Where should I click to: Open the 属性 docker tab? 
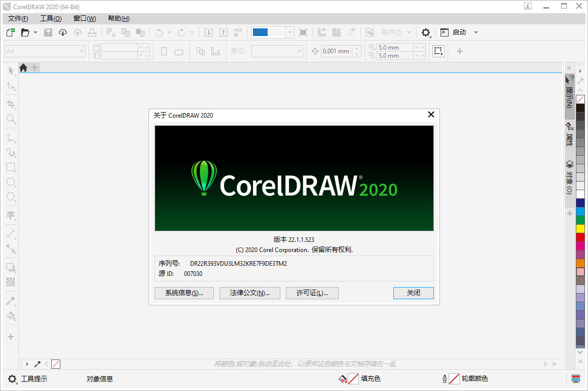[569, 135]
